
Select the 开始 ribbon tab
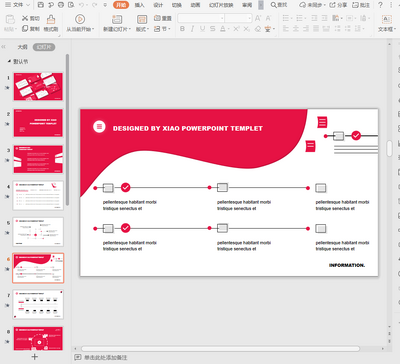point(121,5)
